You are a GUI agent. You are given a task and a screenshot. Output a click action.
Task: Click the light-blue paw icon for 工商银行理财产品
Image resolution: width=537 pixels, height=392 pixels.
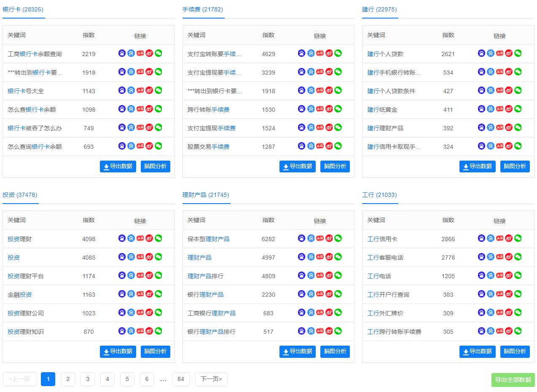coord(311,312)
